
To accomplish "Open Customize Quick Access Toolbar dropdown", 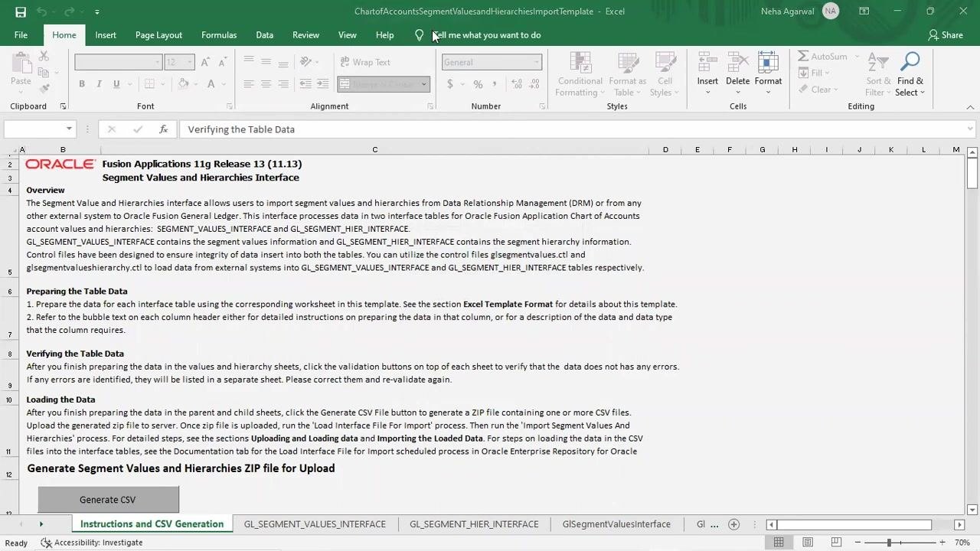I will (x=96, y=12).
